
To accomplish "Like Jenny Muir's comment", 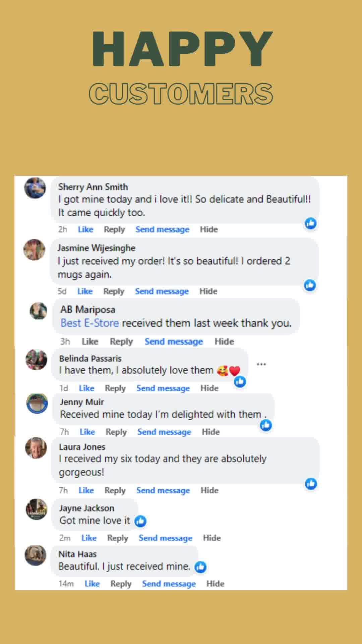I will click(x=87, y=432).
